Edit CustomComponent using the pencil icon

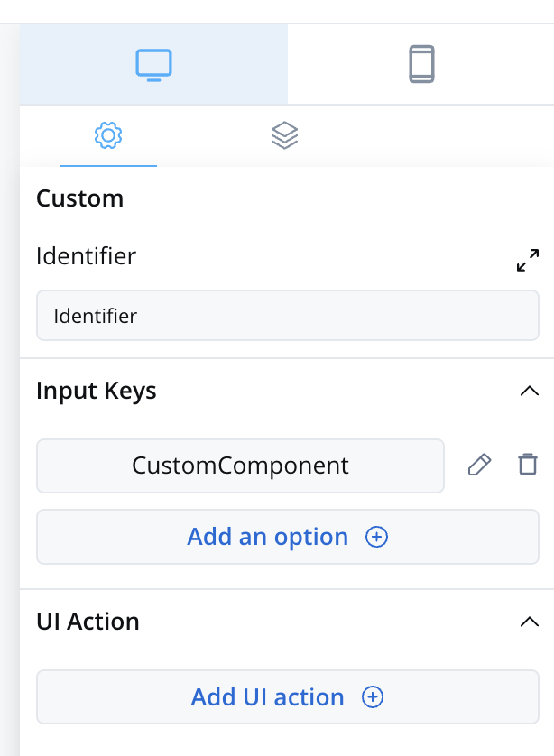pos(479,465)
